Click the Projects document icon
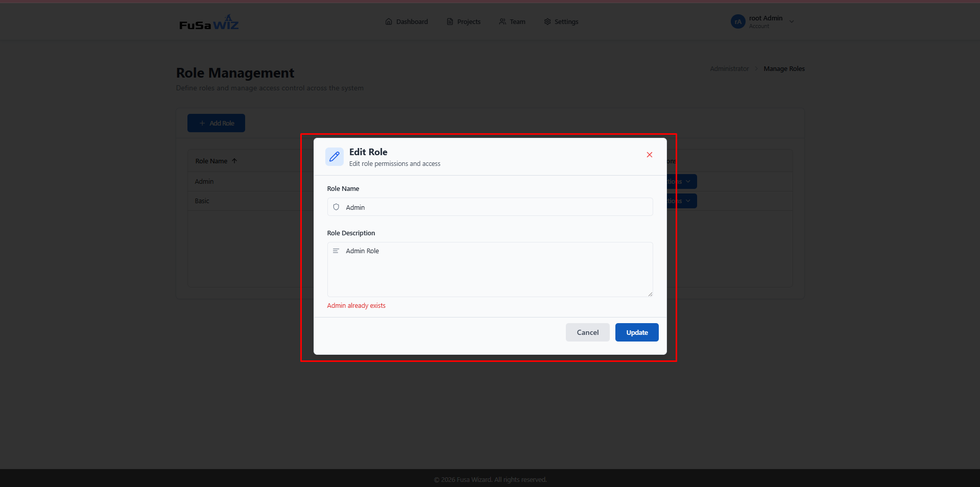This screenshot has width=980, height=487. point(450,22)
